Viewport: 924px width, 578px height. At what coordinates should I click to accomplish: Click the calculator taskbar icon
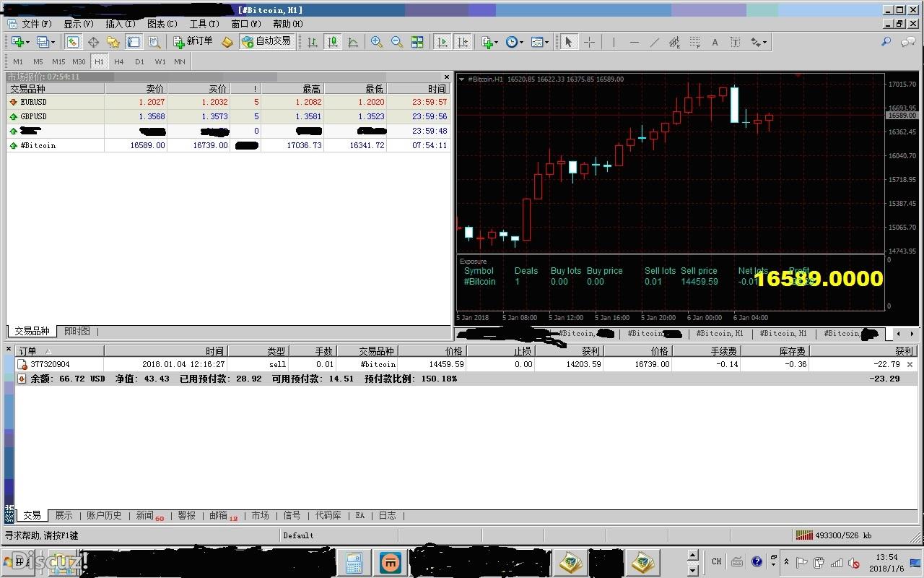coord(354,562)
